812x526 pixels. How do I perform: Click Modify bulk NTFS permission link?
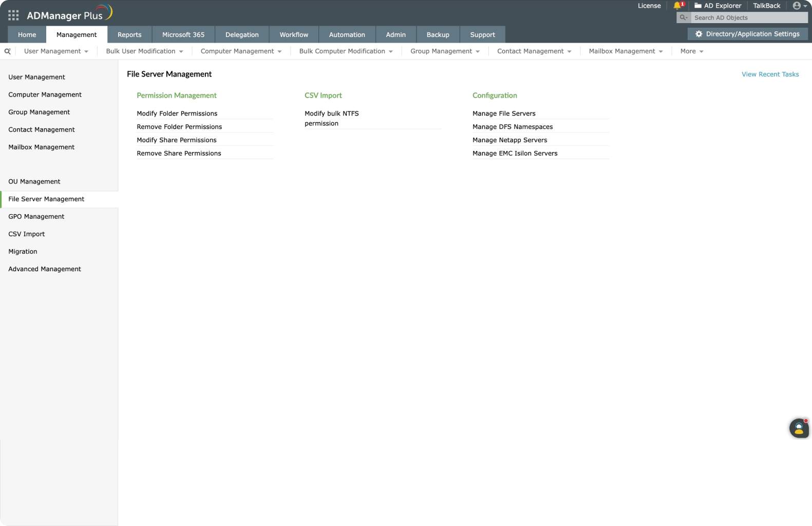pyautogui.click(x=332, y=119)
